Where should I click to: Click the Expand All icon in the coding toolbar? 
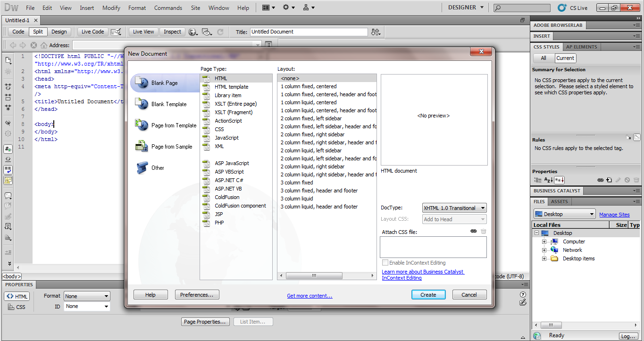click(x=8, y=108)
